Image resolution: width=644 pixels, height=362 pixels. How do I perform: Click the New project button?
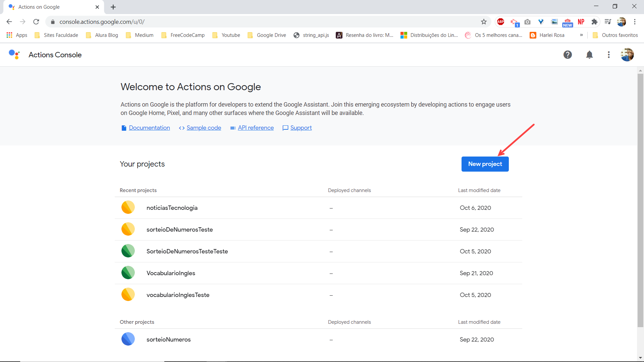(485, 164)
